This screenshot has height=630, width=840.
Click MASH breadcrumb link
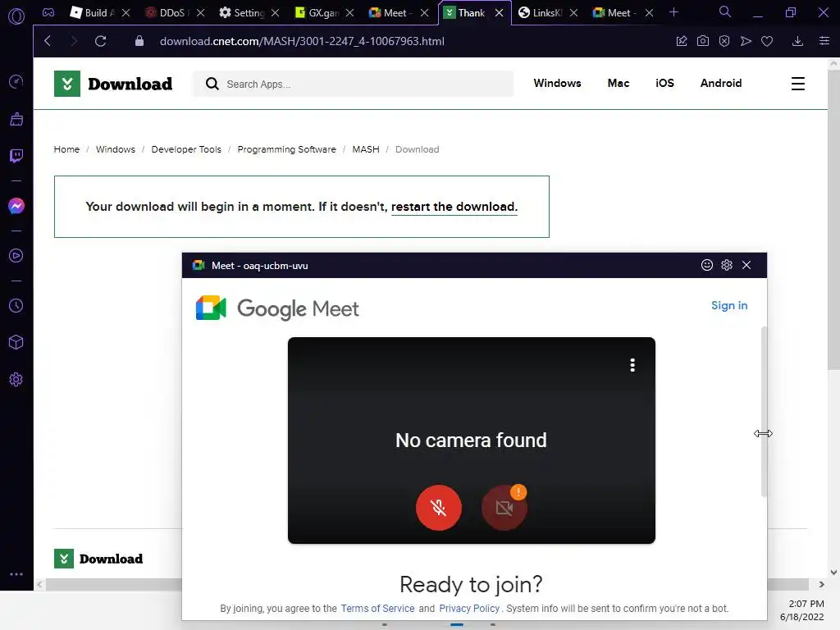[366, 149]
